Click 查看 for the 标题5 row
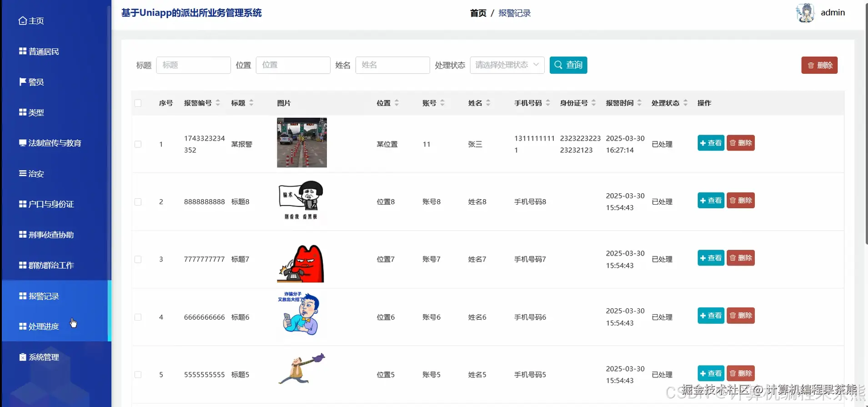The width and height of the screenshot is (868, 407). coord(711,373)
